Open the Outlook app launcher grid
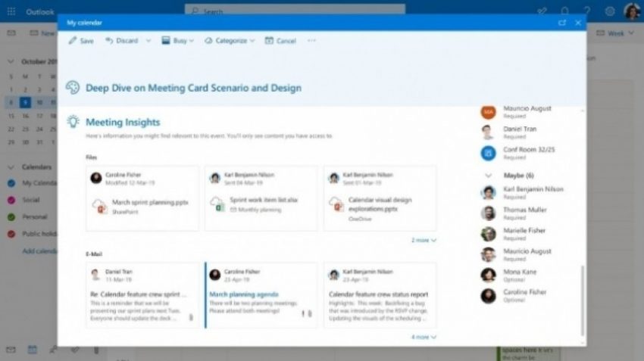The image size is (644, 361). pos(11,11)
